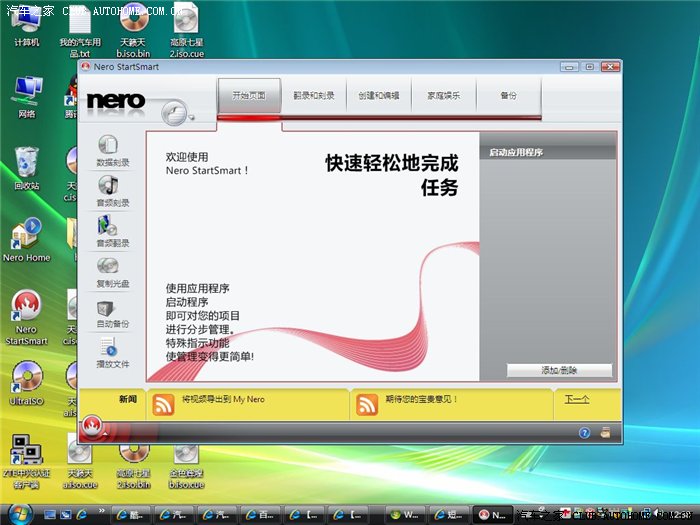
Task: Select the Nero StartSmart desktop shortcut
Action: coord(26,317)
